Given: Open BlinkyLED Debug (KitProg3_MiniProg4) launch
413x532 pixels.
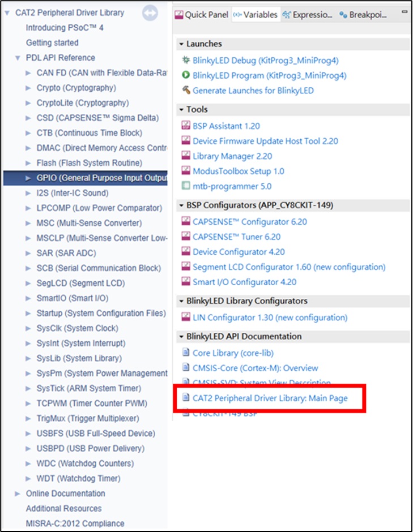Looking at the screenshot, I should (x=266, y=61).
